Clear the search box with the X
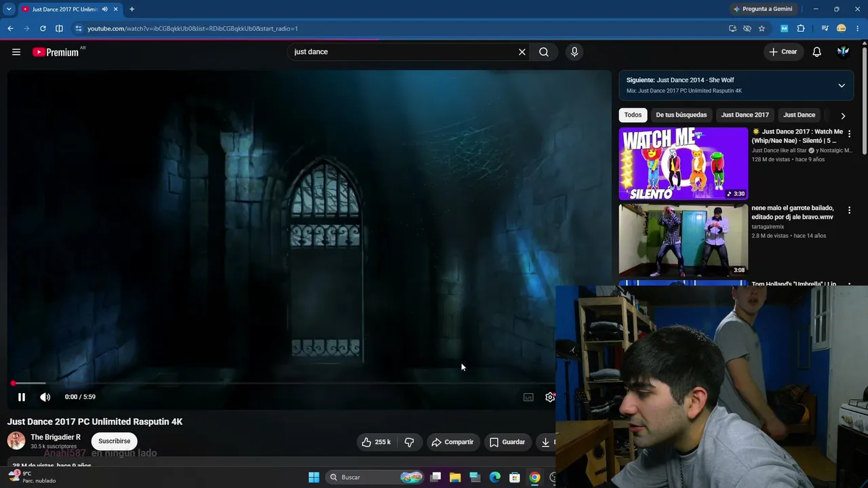 click(x=522, y=52)
